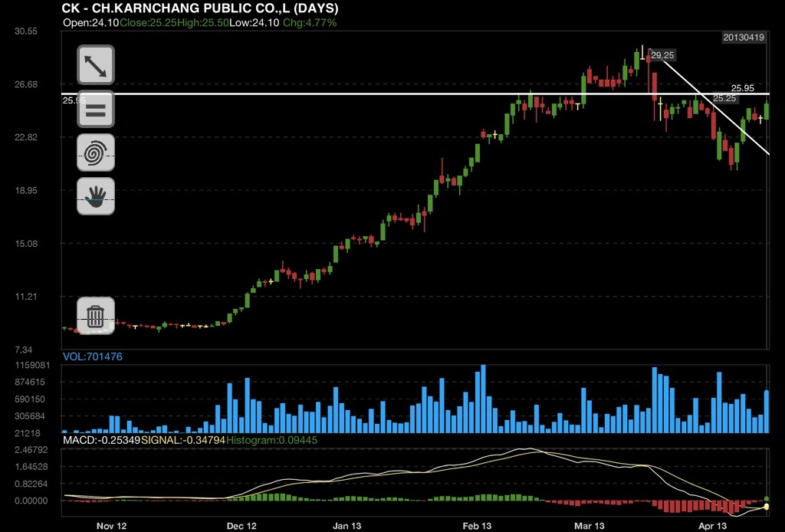The image size is (785, 532).
Task: Click the MACD:-0.25349 readout
Action: [102, 440]
